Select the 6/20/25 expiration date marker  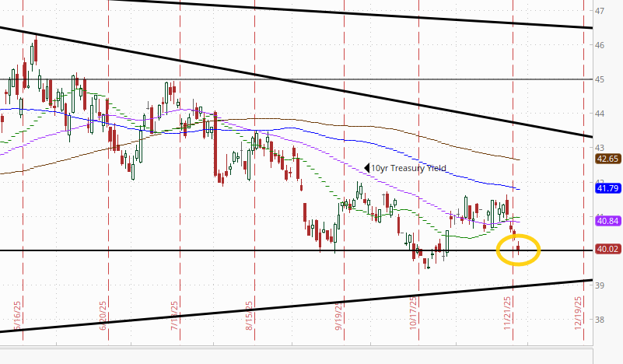tap(103, 315)
